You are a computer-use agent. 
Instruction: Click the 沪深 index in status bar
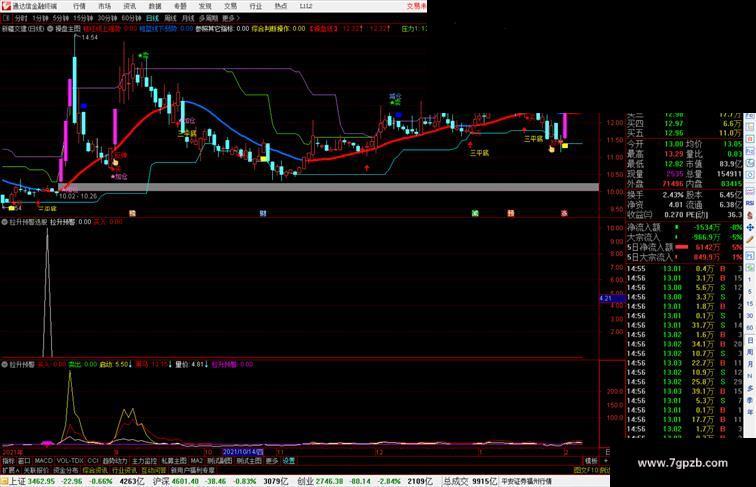162,481
